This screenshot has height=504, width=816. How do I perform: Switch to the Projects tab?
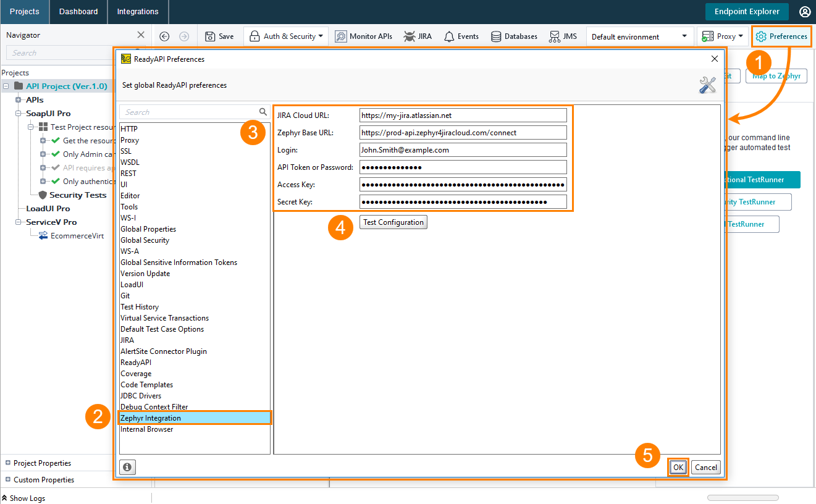coord(25,12)
